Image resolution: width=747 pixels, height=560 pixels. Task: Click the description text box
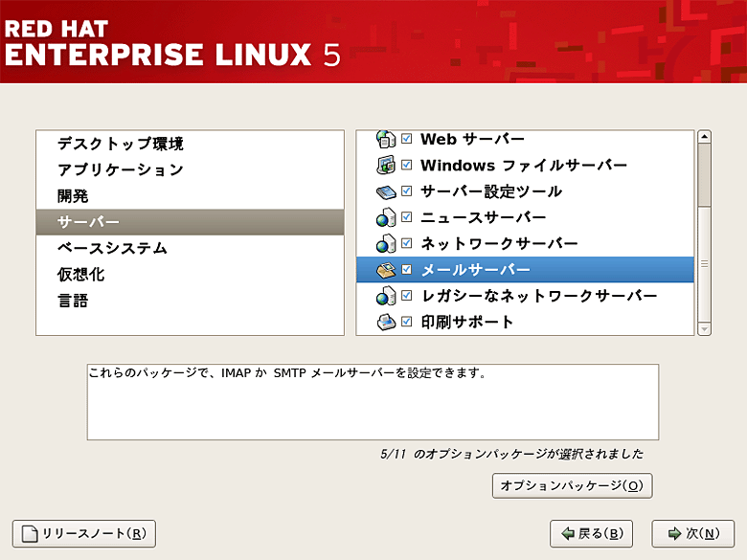(x=373, y=401)
